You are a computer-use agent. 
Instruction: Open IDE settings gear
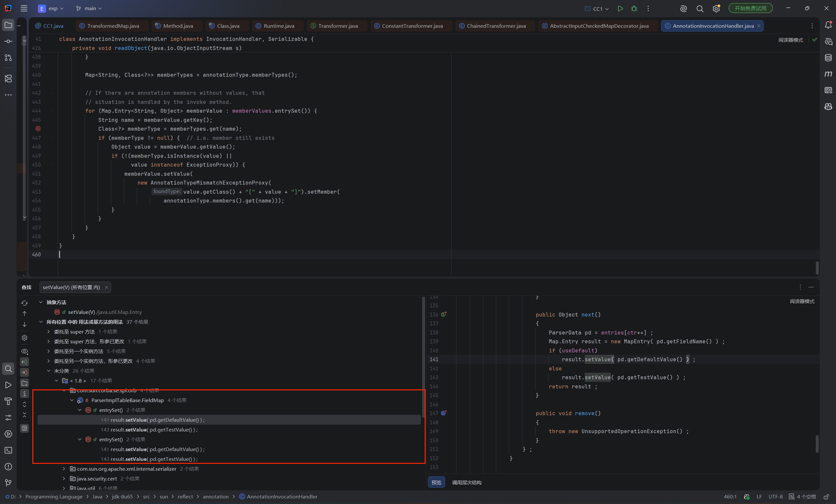716,8
